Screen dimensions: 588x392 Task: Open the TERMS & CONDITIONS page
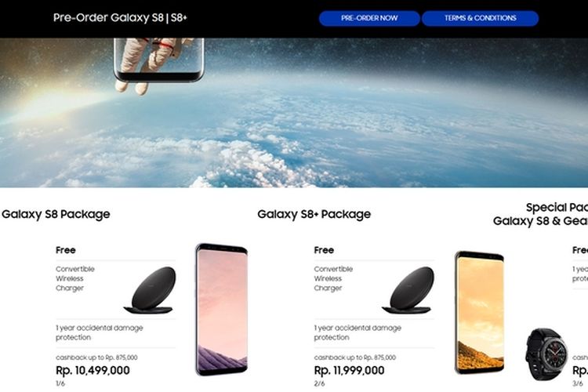click(480, 18)
